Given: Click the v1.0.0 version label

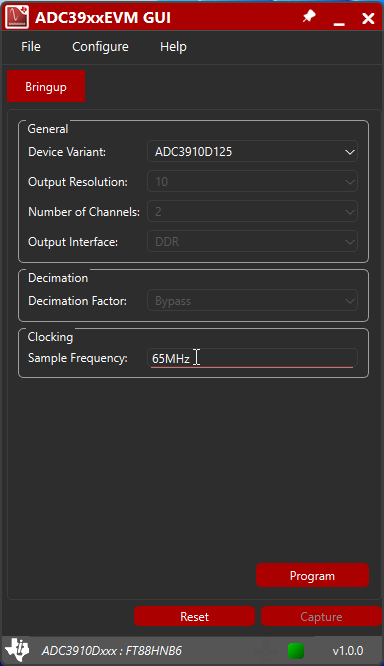Looking at the screenshot, I should coord(348,651).
